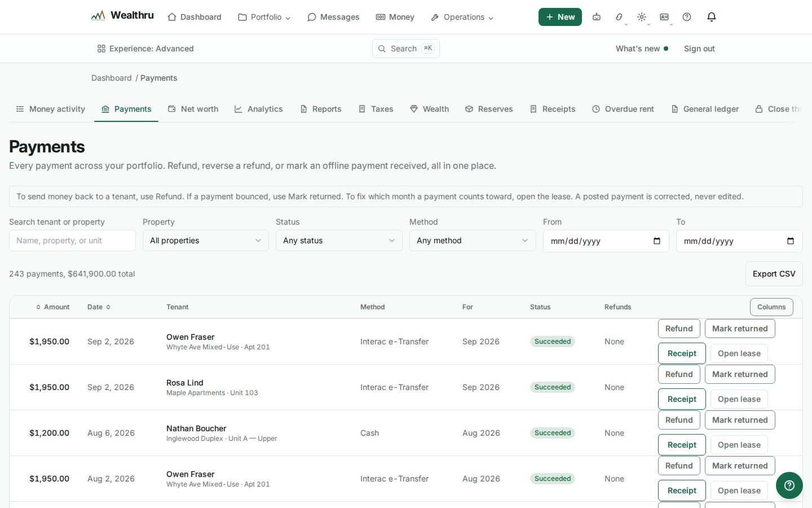Sort the table by Amount
This screenshot has height=508, width=812.
coord(52,307)
